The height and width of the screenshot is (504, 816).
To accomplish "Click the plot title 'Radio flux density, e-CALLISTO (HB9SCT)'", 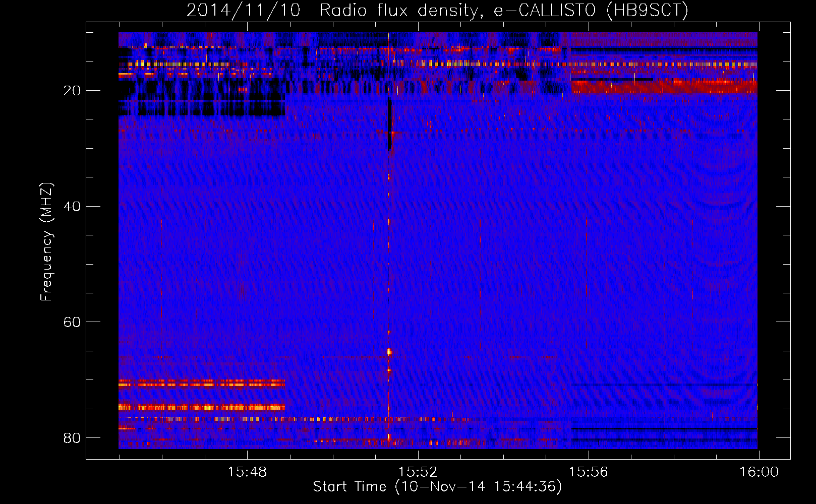I will pyautogui.click(x=504, y=11).
